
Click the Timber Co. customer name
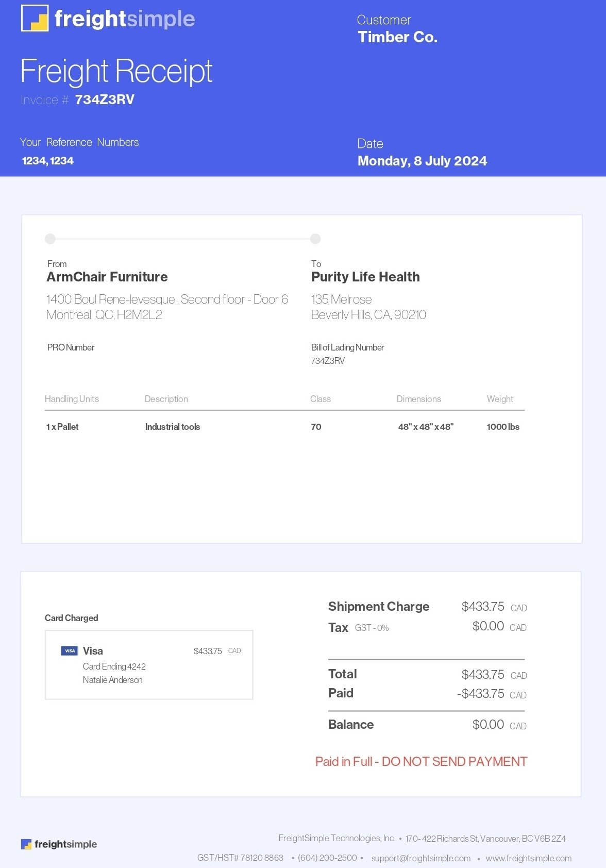[x=397, y=37]
